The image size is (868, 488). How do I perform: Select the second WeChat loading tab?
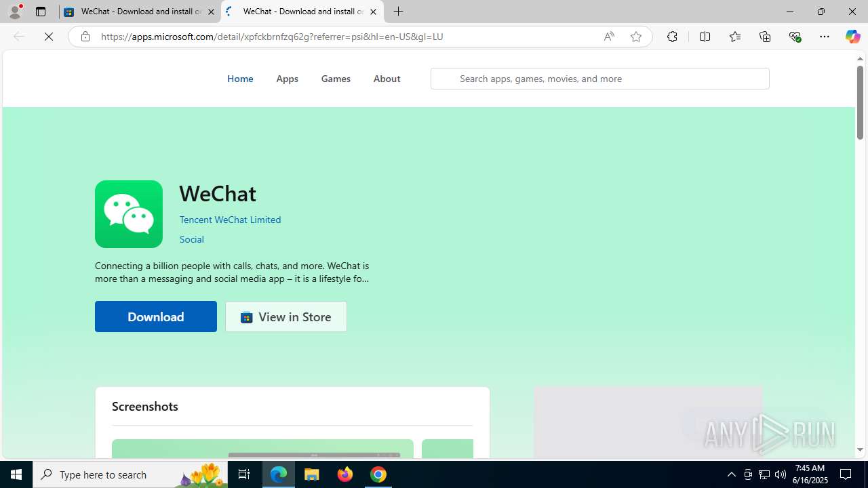tap(302, 12)
